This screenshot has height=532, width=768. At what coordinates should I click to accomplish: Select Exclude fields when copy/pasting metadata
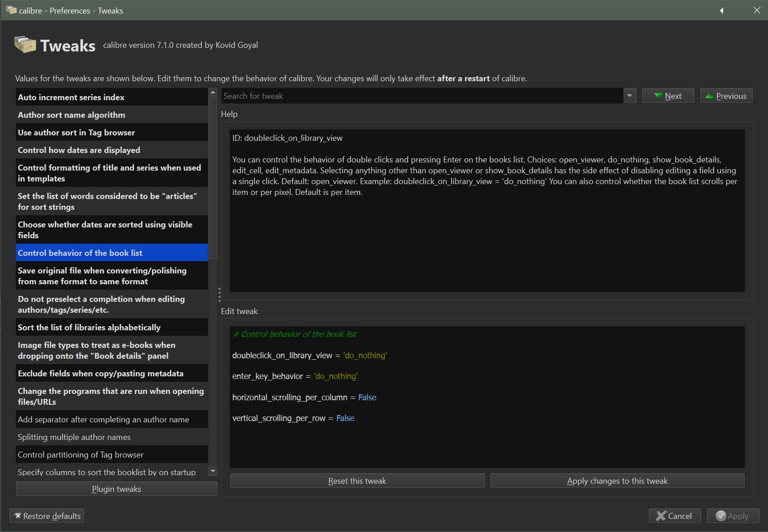(112, 373)
